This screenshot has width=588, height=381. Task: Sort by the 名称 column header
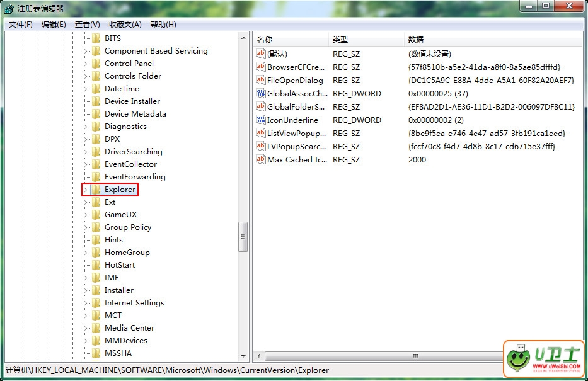point(291,39)
